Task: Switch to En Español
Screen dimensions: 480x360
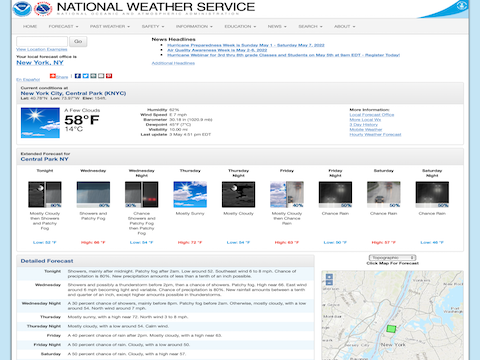Action: point(28,79)
